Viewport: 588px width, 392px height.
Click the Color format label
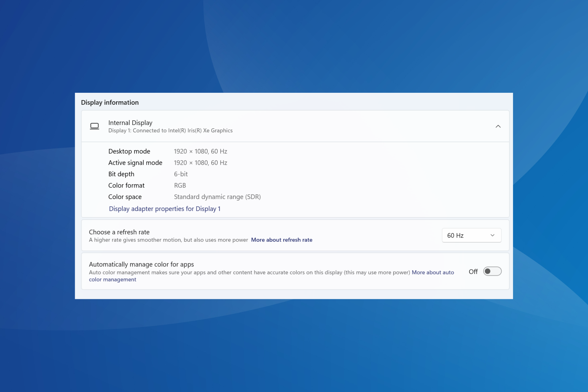[126, 185]
